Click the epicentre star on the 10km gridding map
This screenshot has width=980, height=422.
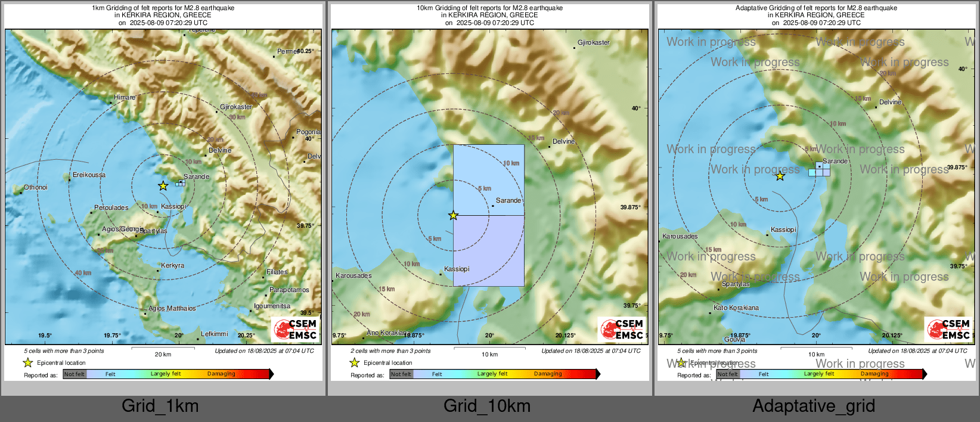[454, 215]
